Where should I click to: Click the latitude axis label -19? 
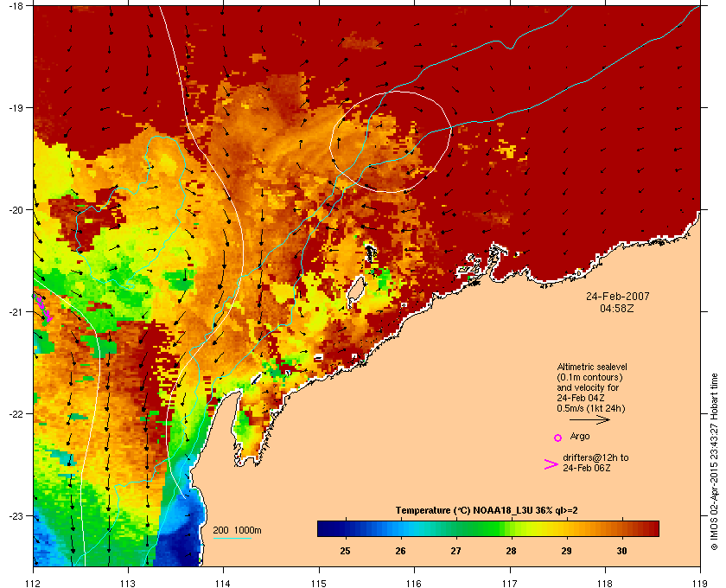pyautogui.click(x=16, y=107)
